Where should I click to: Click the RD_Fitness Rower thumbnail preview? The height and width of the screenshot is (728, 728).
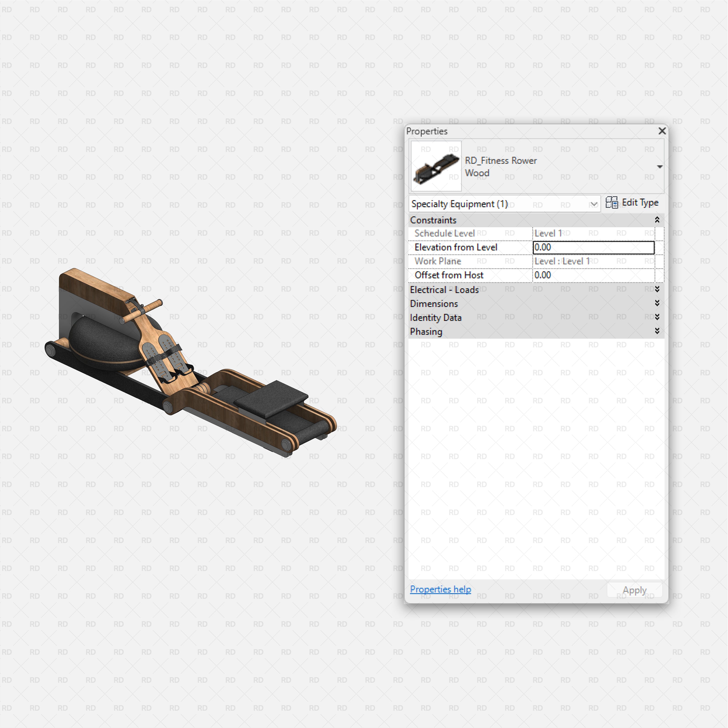[436, 166]
